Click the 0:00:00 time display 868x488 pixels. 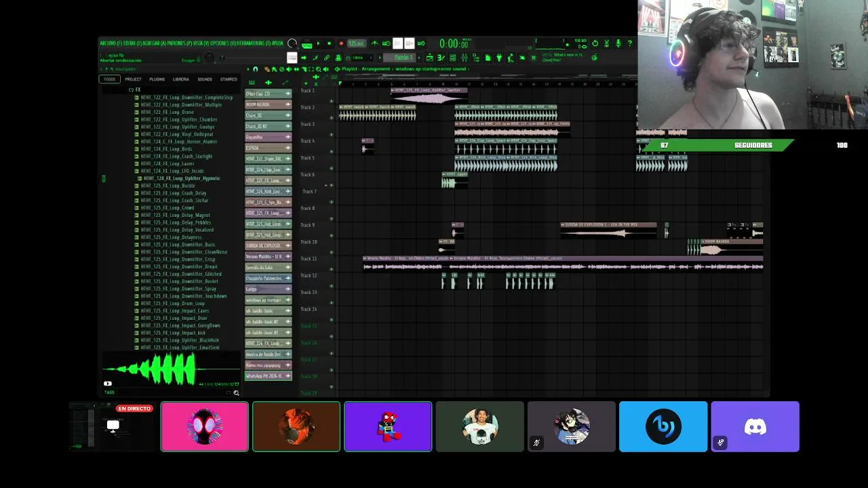click(454, 44)
